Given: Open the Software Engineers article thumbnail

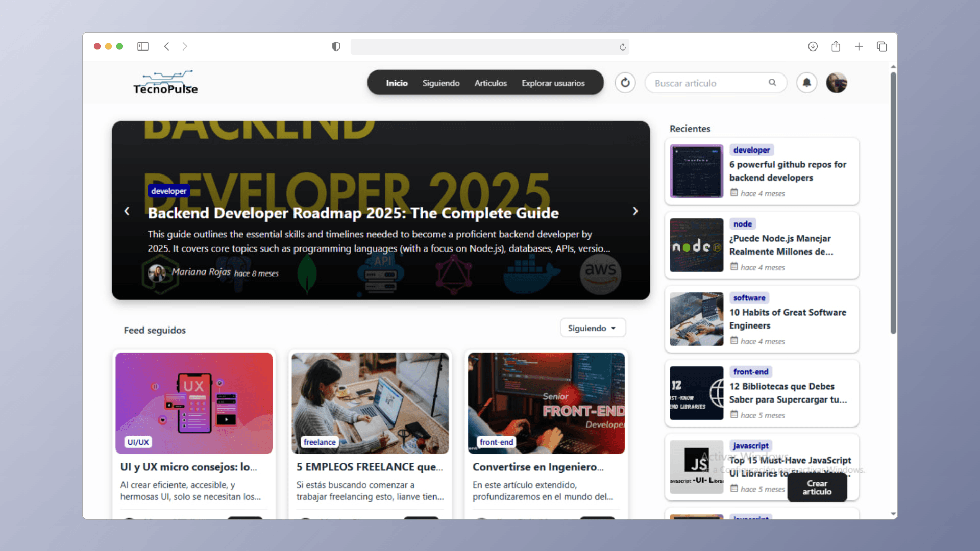Looking at the screenshot, I should click(696, 319).
